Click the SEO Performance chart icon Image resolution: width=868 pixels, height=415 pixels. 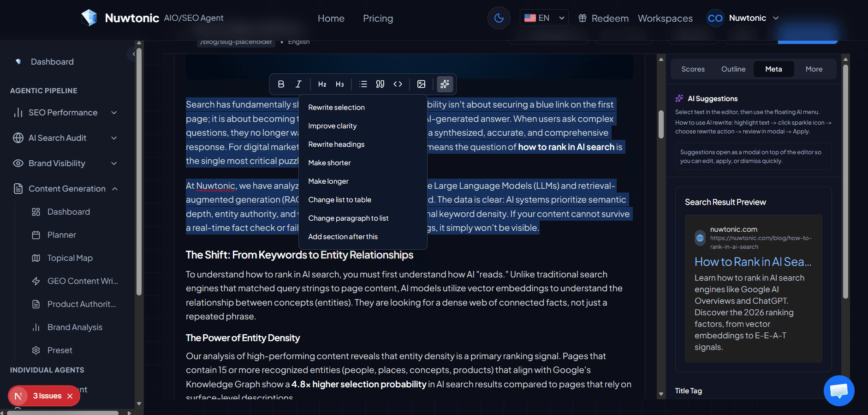coord(18,113)
